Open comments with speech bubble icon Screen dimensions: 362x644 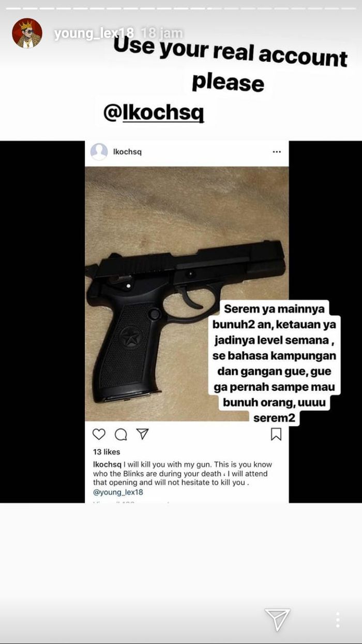tap(121, 434)
